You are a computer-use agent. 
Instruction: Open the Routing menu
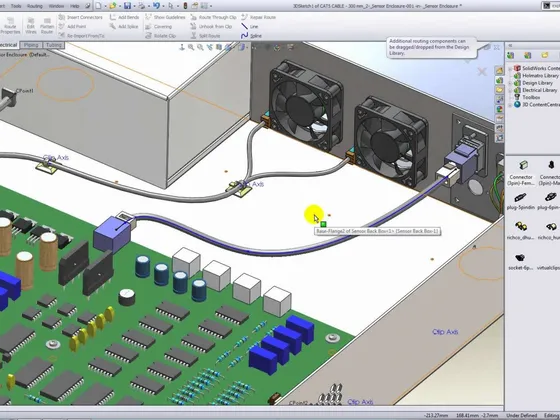(35, 6)
